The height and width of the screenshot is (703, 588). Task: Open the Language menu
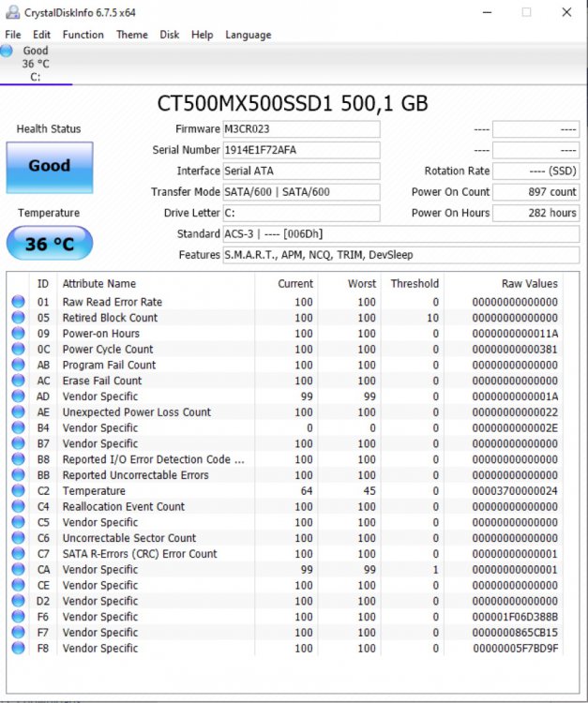[248, 35]
